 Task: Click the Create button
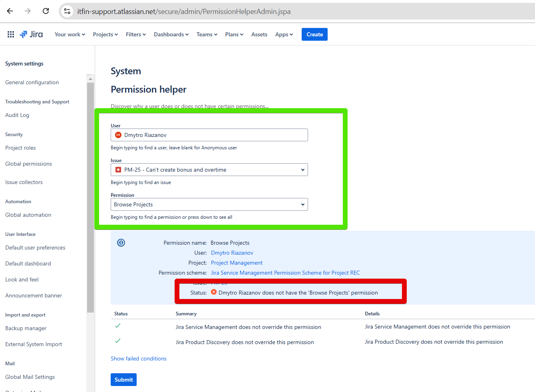[314, 34]
